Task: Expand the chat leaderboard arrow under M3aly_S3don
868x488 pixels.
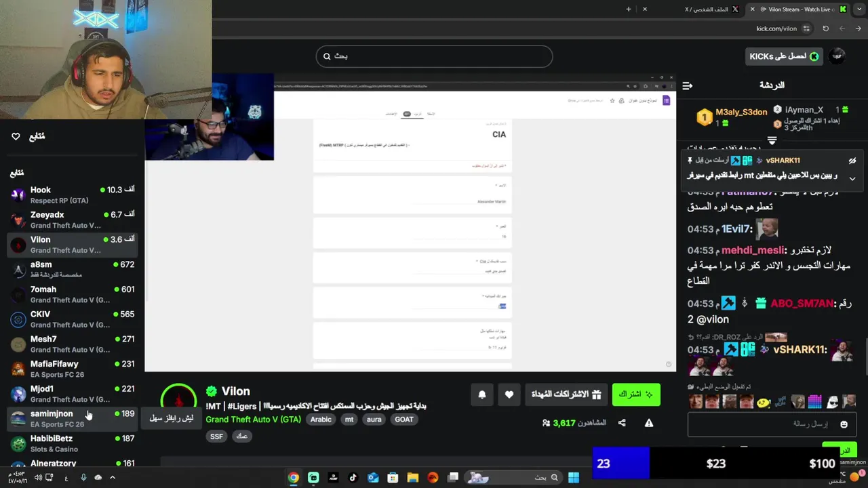Action: pyautogui.click(x=772, y=140)
